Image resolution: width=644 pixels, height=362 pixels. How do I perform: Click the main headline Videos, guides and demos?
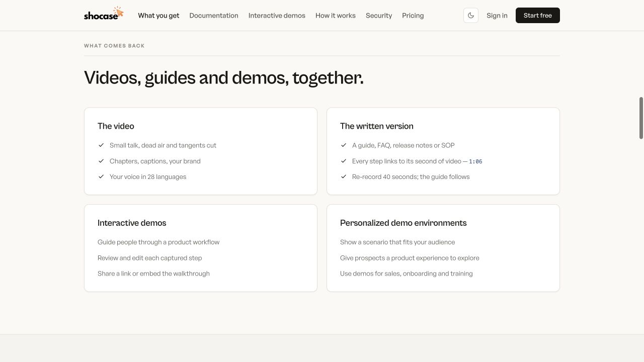point(224,78)
